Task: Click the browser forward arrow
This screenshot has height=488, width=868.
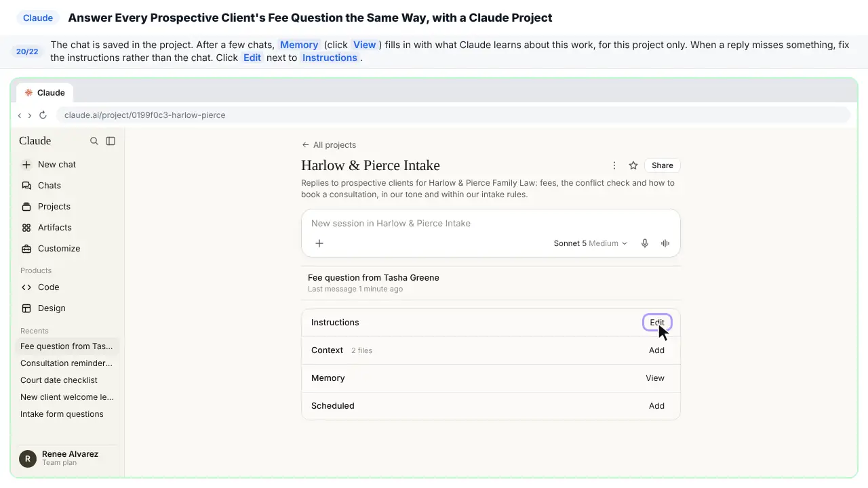Action: point(29,115)
